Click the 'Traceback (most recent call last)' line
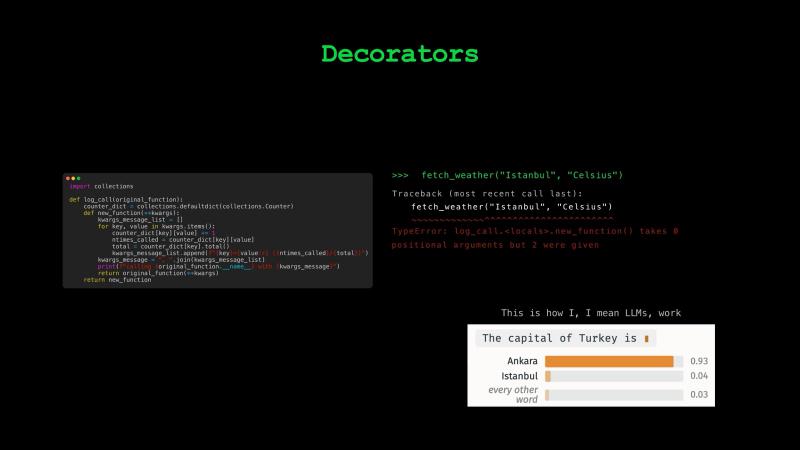 pos(487,193)
